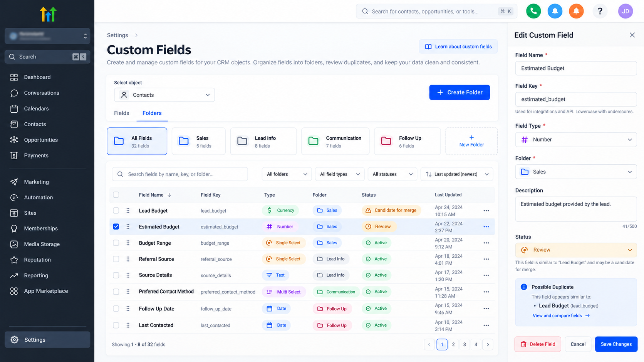This screenshot has height=362, width=644.
Task: Toggle the select-all header checkbox
Action: tap(116, 195)
